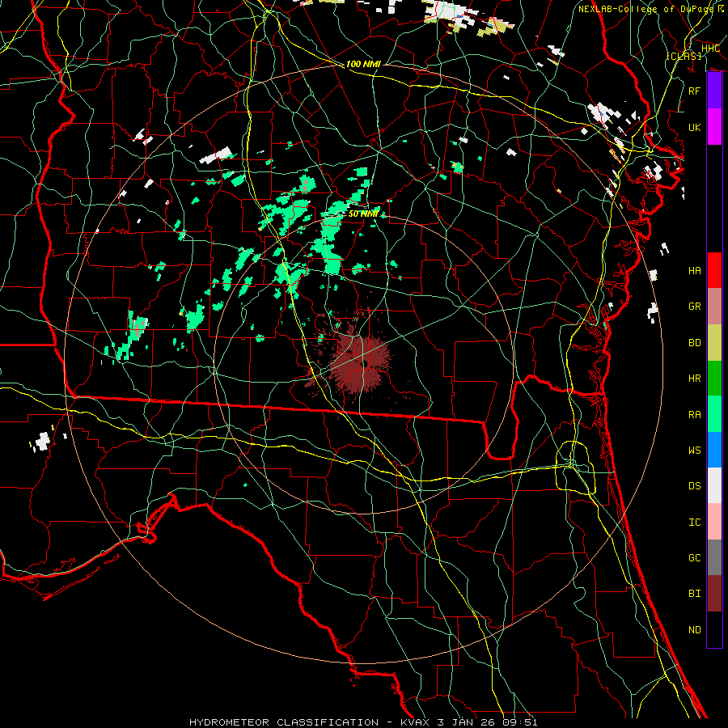Click the red HA legend color swatch
The width and height of the screenshot is (728, 728).
click(714, 270)
